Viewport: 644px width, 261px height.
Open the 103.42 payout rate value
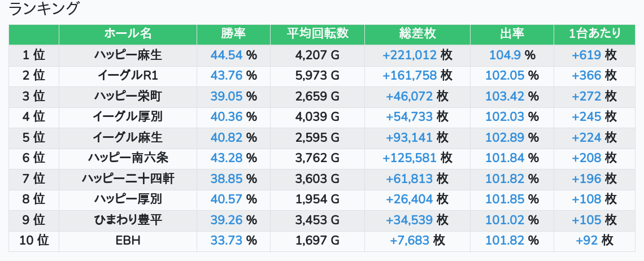pyautogui.click(x=504, y=96)
